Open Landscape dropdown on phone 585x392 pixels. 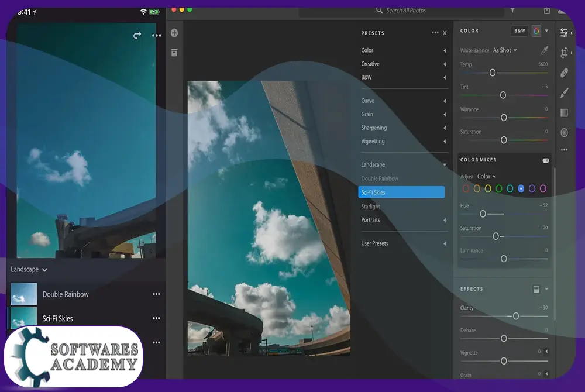click(29, 269)
